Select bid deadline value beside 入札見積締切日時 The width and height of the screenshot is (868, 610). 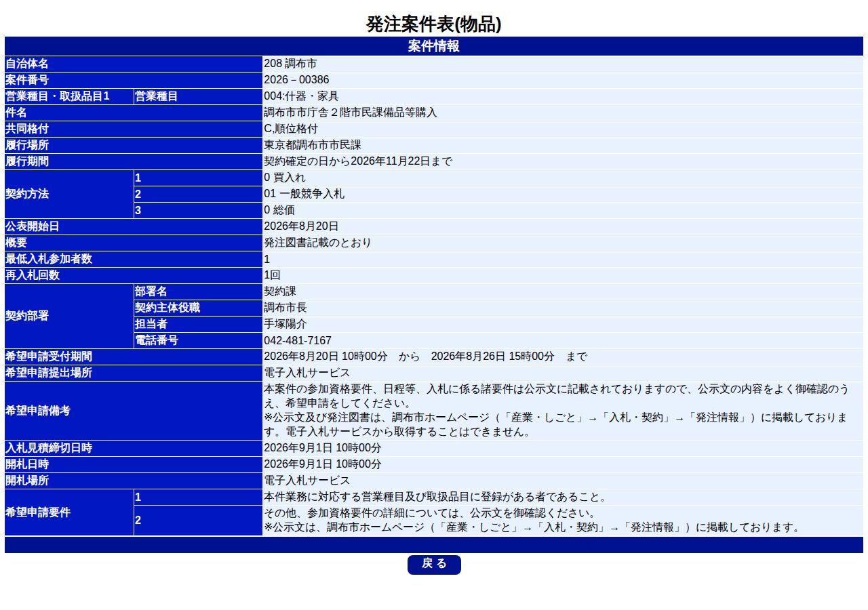(323, 448)
